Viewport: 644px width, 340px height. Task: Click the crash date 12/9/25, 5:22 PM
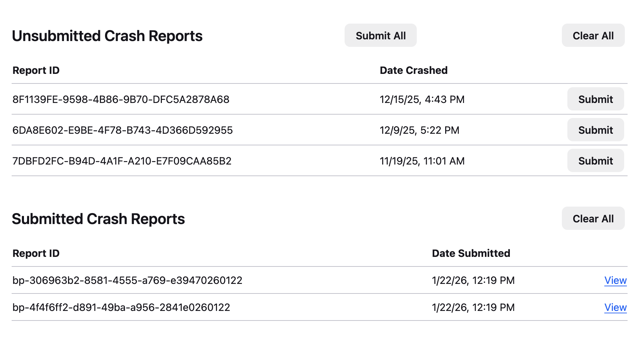419,130
